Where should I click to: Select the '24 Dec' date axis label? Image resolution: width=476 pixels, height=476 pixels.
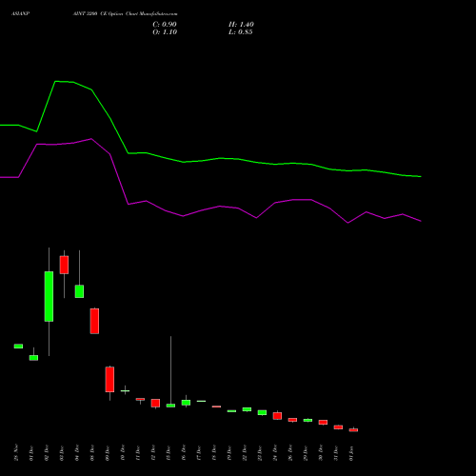[275, 452]
